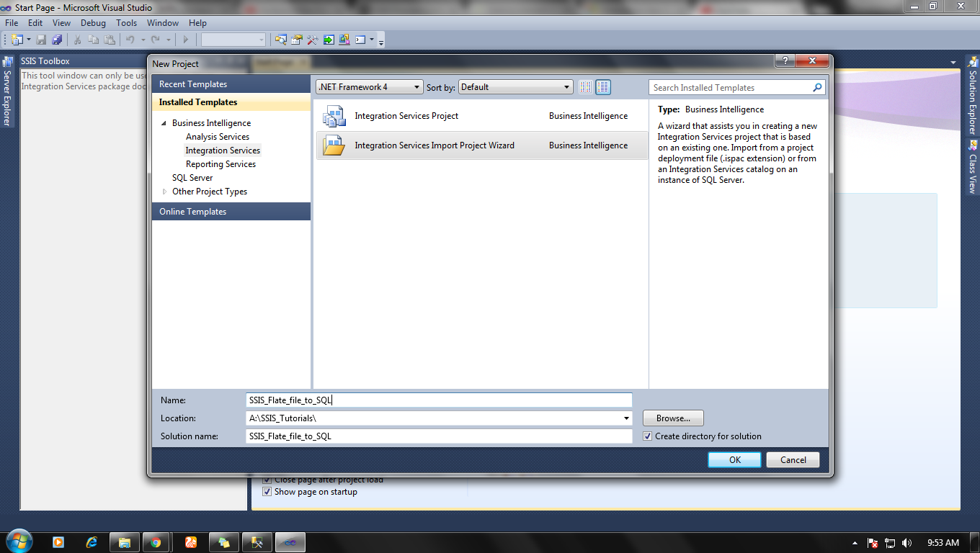Click the Cancel button
The height and width of the screenshot is (553, 980).
pyautogui.click(x=793, y=460)
